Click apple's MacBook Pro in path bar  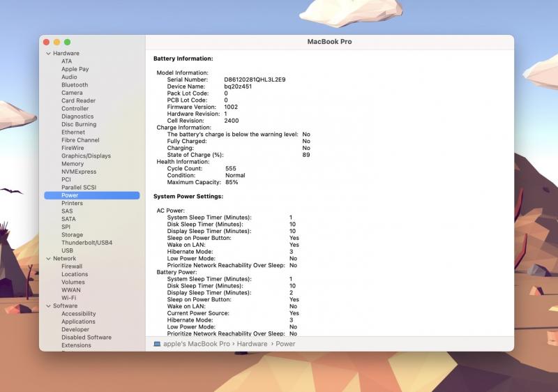point(196,344)
